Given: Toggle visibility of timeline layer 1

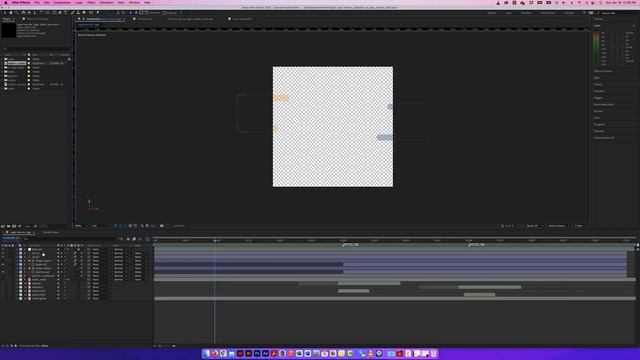Looking at the screenshot, I should pos(3,249).
